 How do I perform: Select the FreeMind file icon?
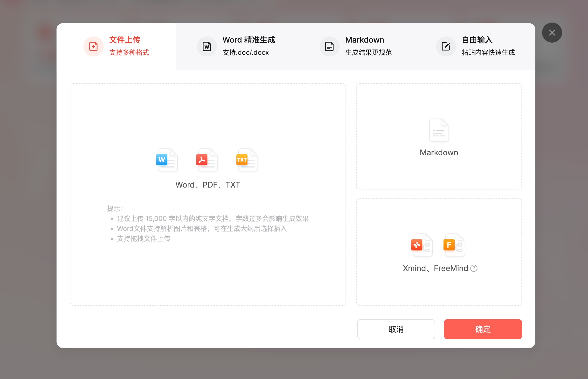tap(454, 245)
